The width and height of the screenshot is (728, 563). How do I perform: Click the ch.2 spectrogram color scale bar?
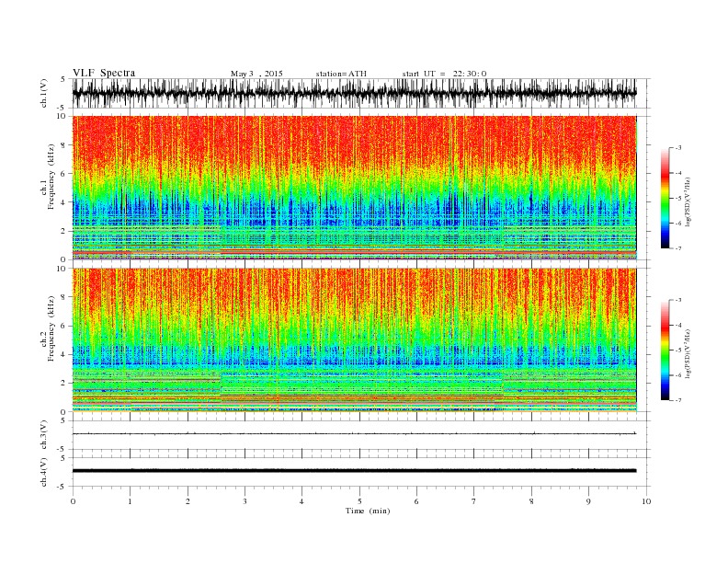[665, 350]
